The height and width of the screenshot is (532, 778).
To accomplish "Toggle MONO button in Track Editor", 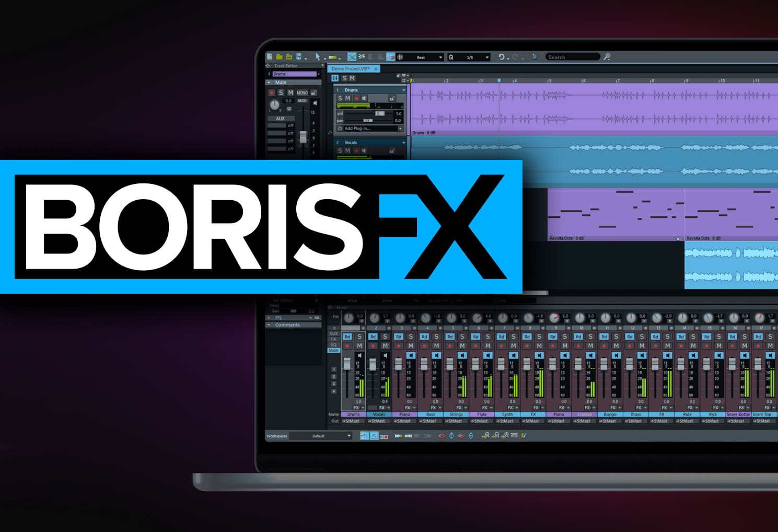I will click(x=302, y=92).
